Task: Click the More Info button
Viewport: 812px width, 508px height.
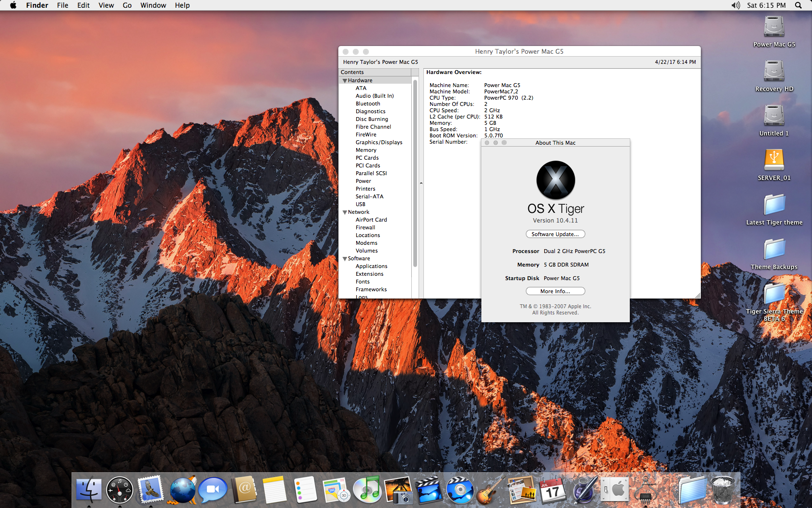Action: 555,291
